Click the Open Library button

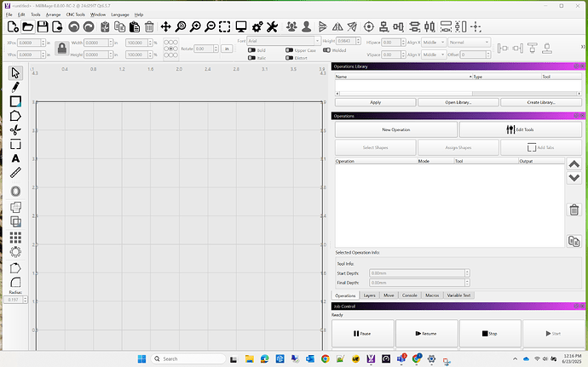pyautogui.click(x=458, y=102)
